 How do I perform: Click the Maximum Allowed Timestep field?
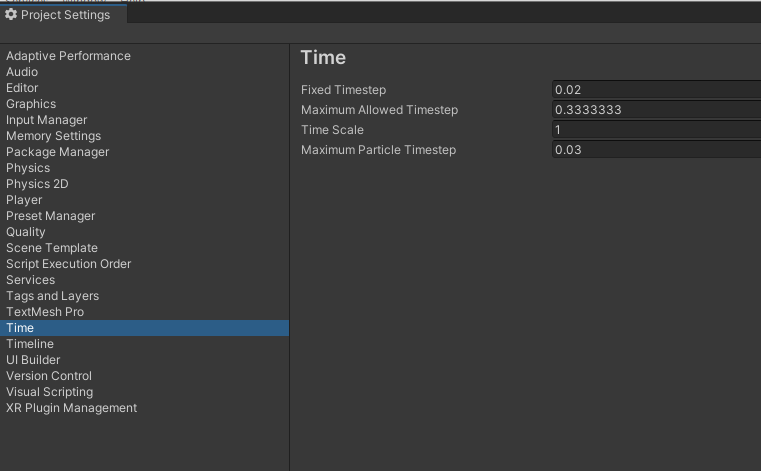coord(656,110)
